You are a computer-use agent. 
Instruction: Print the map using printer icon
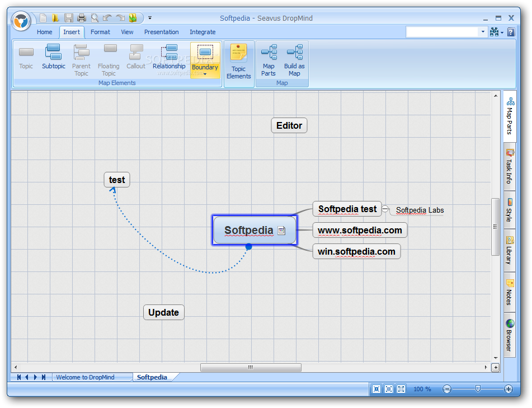pos(82,18)
